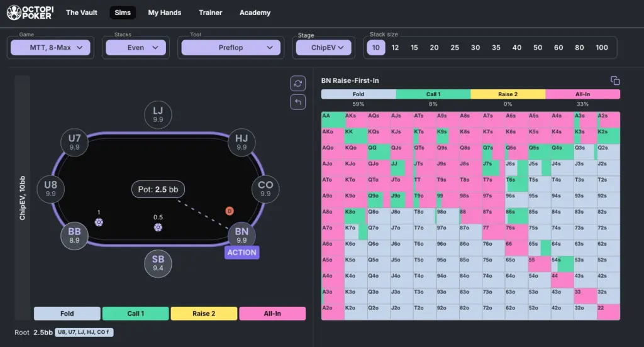The width and height of the screenshot is (644, 347).
Task: Click the All-In action button
Action: pos(272,313)
